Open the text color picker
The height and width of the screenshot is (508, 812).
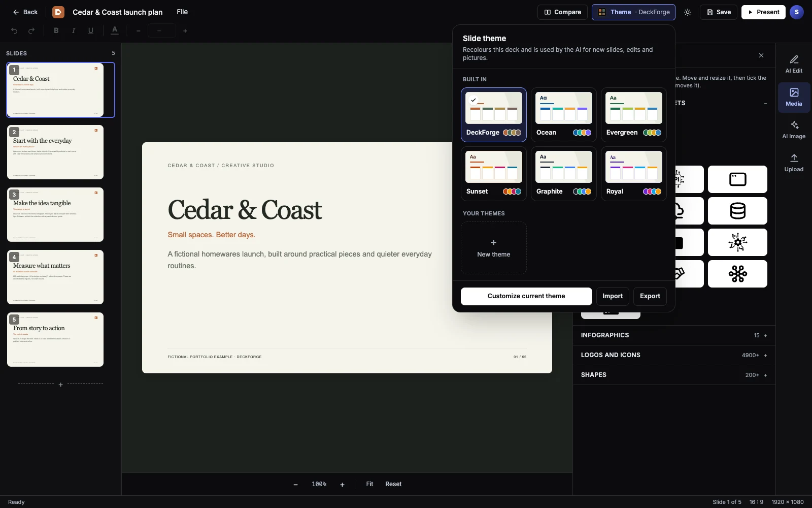[115, 31]
